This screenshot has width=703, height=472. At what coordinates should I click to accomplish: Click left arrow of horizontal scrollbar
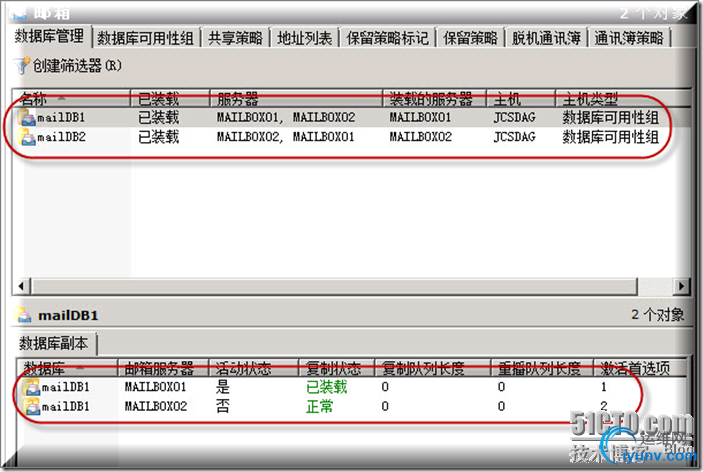[22, 286]
